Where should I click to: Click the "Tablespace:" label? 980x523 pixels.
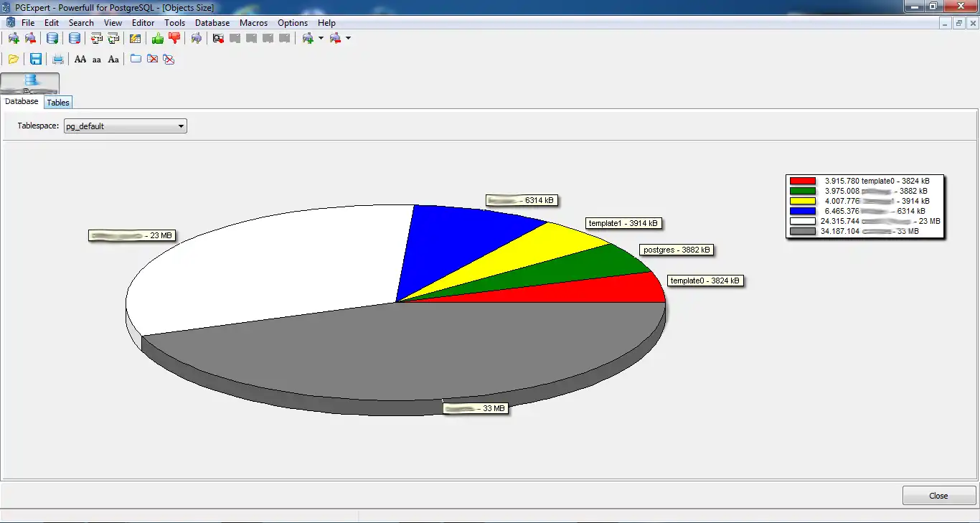(38, 126)
